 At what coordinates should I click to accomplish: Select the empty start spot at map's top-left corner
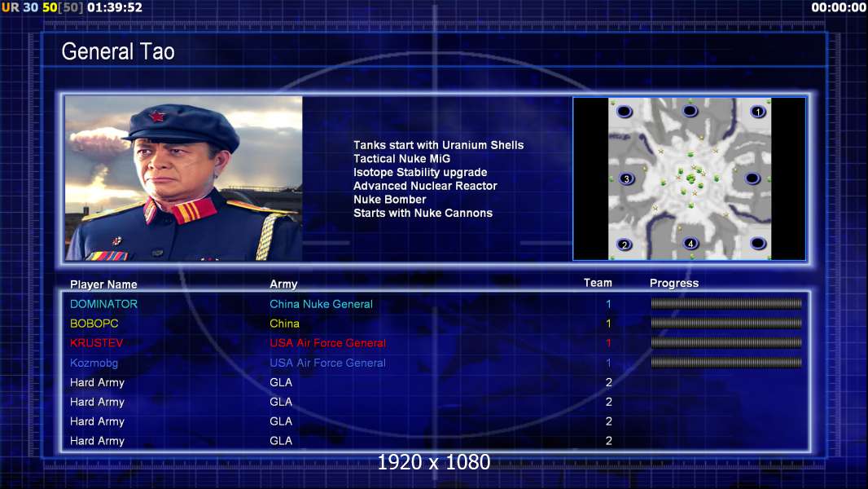pos(625,112)
